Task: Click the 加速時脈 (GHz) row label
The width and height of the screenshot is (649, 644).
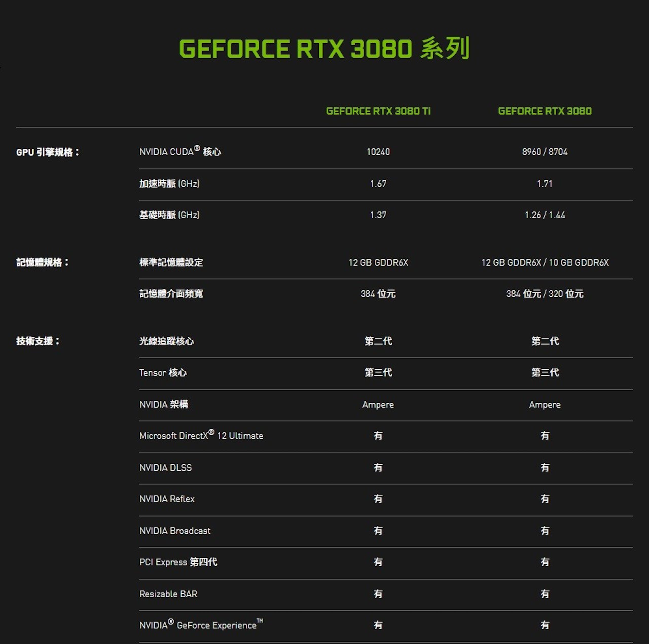Action: coord(169,184)
